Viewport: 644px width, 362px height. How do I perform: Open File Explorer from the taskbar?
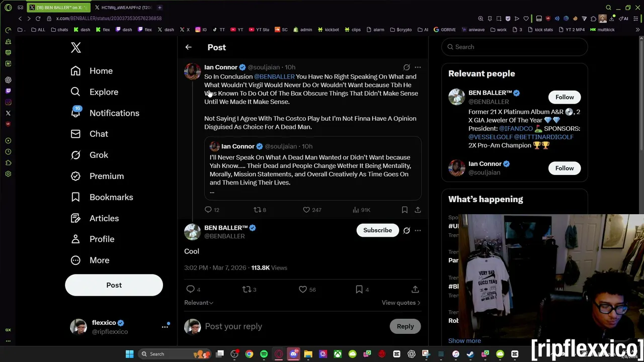[308, 354]
